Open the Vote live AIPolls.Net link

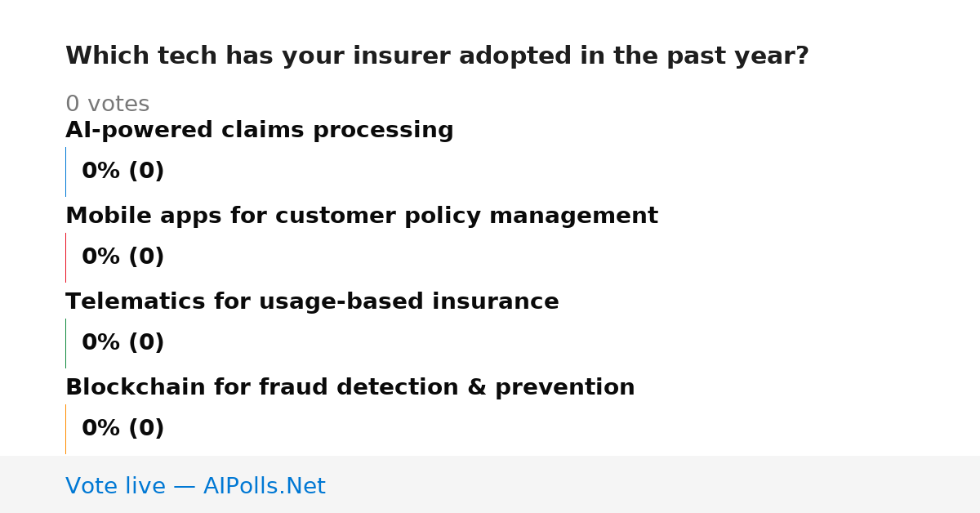[x=195, y=486]
